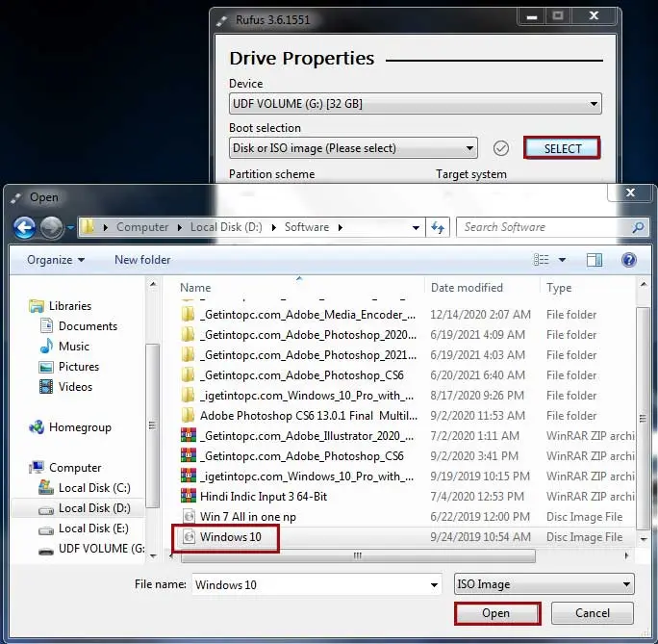Click the checkmark hash icon in Rufus
Screen dimensions: 658x644
[500, 148]
